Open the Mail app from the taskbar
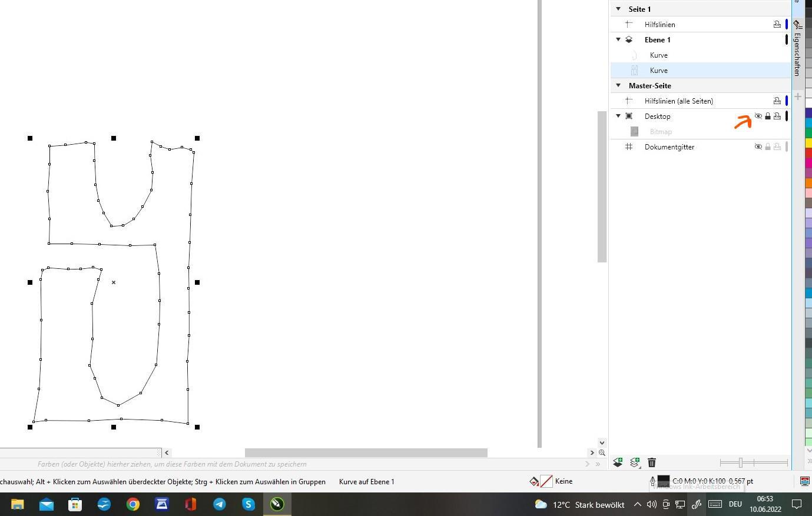Image resolution: width=812 pixels, height=516 pixels. [47, 504]
